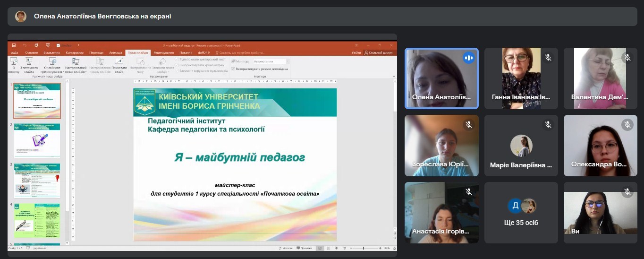The image size is (644, 259).
Task: Click the Redo icon in the quick access toolbar
Action: click(x=36, y=45)
